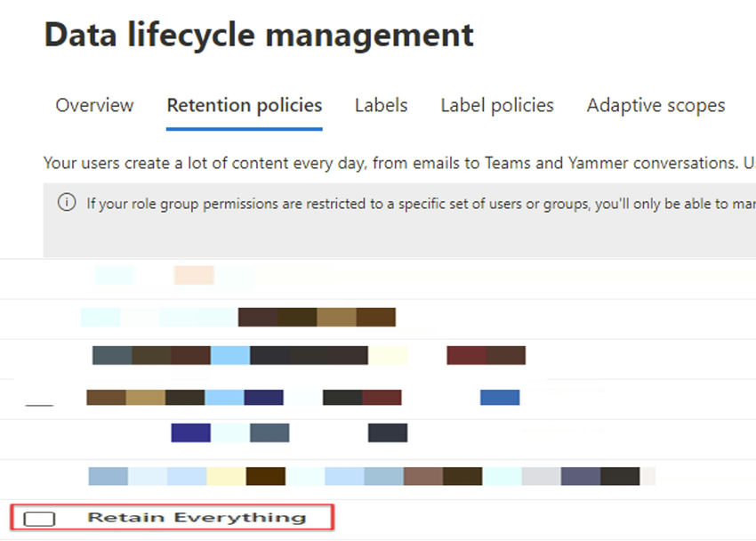The width and height of the screenshot is (756, 541).
Task: Open the Retain Everything policy
Action: [197, 516]
